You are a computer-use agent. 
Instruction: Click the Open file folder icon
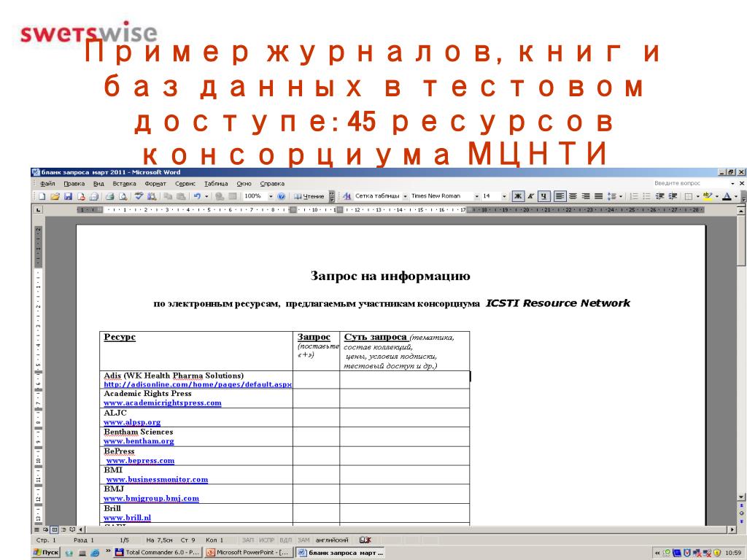[x=55, y=196]
